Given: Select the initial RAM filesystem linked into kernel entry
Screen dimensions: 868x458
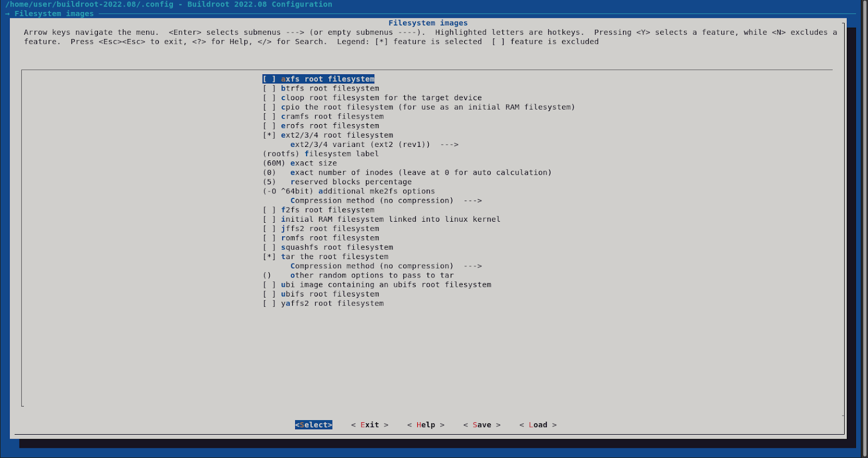Looking at the screenshot, I should pos(390,220).
